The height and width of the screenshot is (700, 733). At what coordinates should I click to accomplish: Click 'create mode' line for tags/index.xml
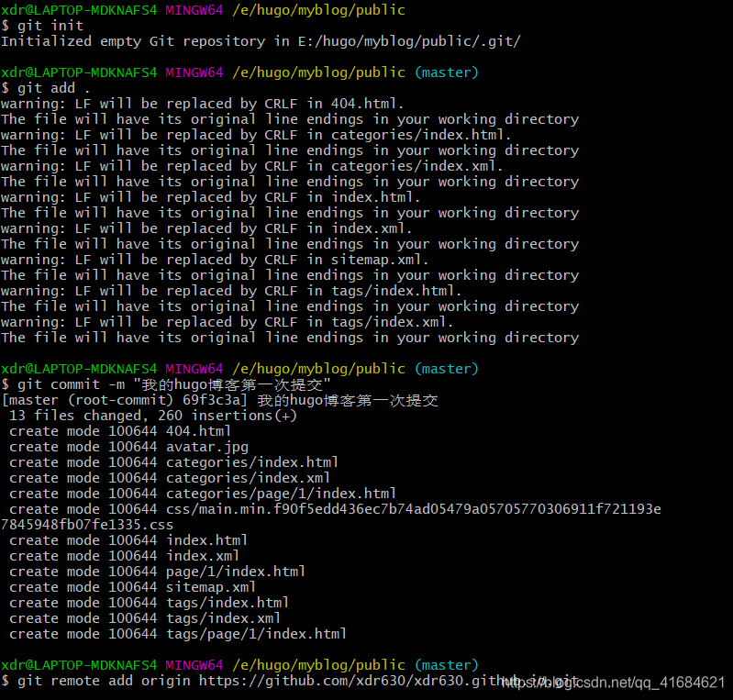(x=145, y=618)
